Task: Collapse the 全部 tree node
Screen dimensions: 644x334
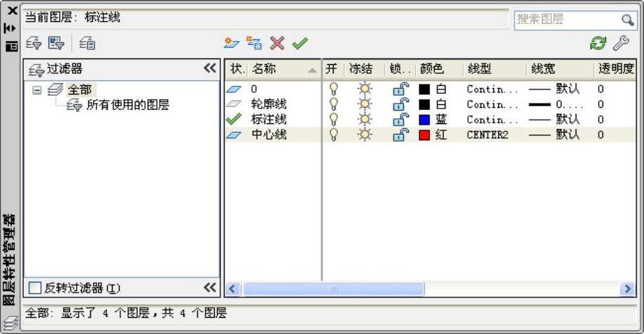Action: [37, 89]
